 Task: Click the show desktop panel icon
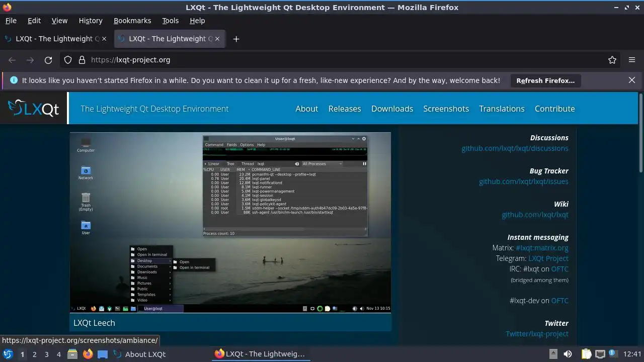tap(103, 354)
